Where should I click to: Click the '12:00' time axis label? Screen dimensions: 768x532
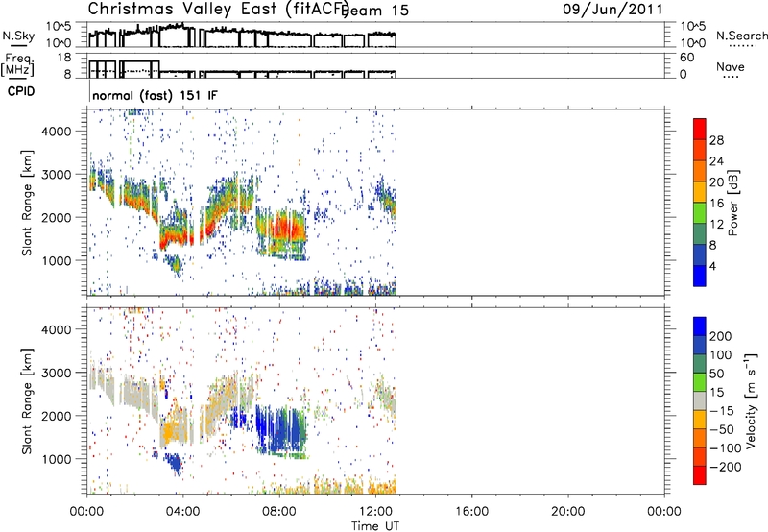pos(375,512)
